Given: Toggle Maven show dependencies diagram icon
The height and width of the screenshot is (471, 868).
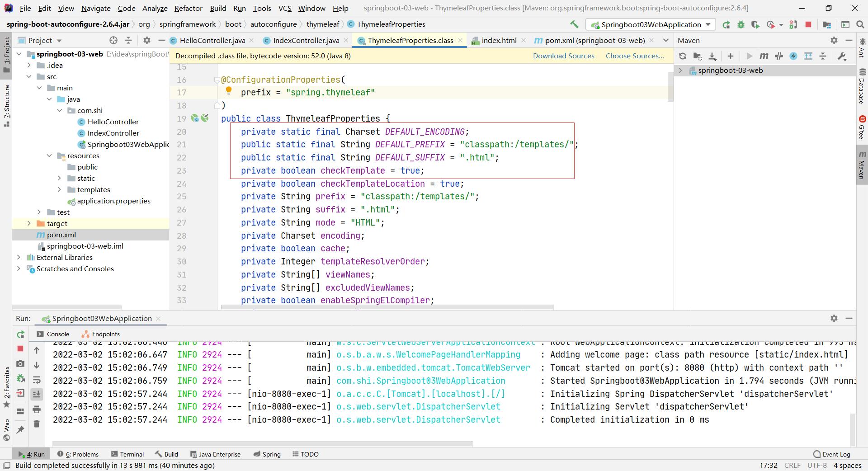Looking at the screenshot, I should 808,56.
